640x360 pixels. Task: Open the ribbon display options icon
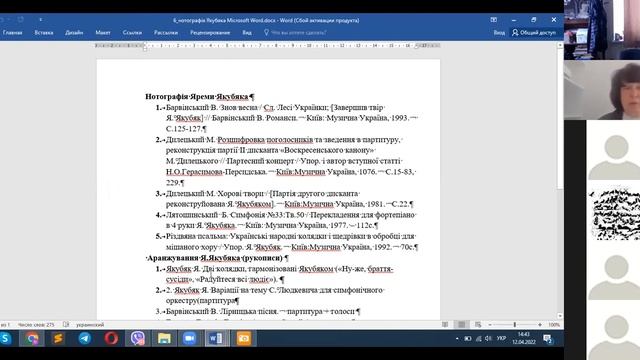tap(493, 20)
